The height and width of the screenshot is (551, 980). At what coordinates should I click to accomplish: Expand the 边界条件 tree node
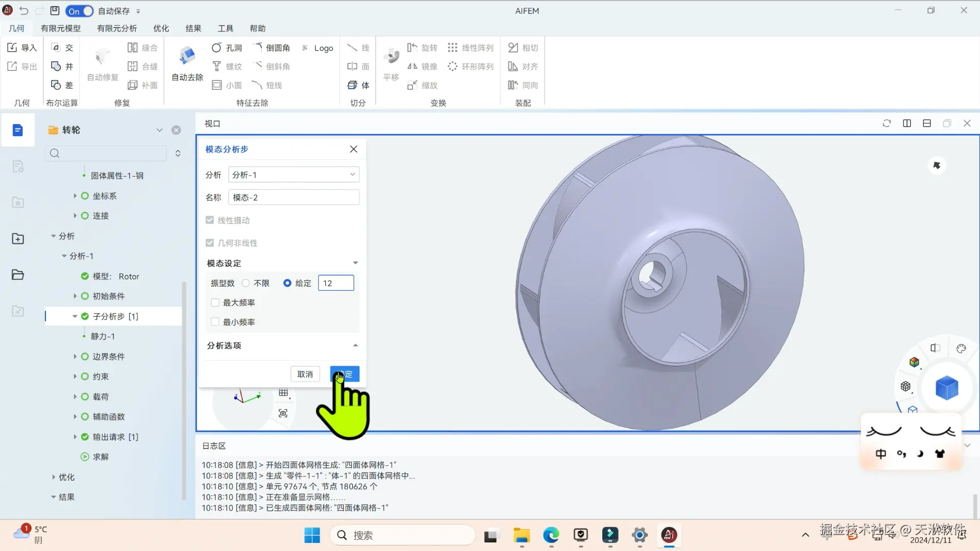point(75,357)
